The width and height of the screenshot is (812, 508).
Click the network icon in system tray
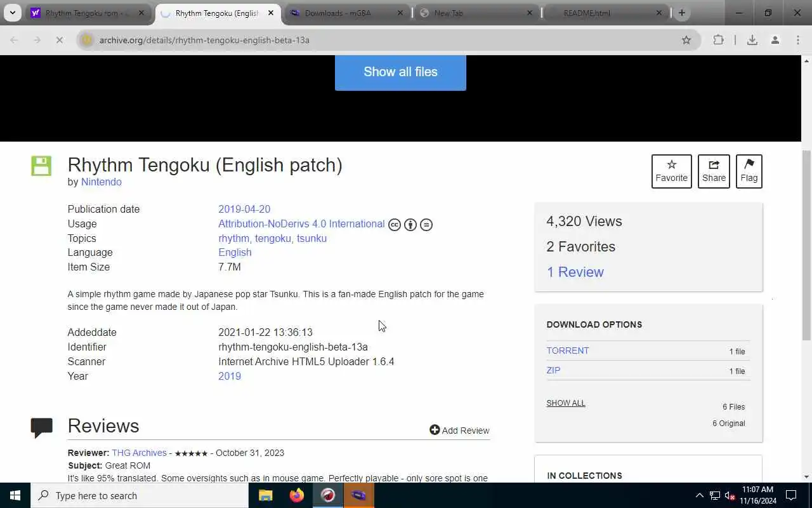point(715,495)
